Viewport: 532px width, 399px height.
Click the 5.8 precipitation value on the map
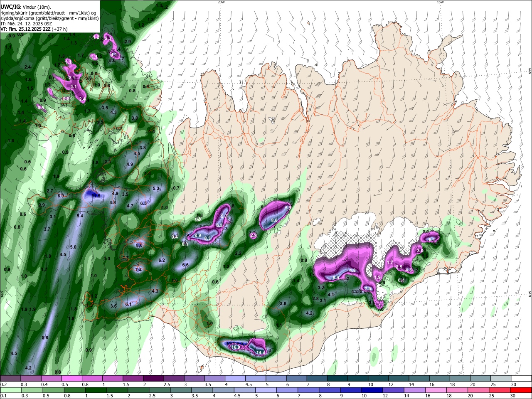tap(45, 337)
